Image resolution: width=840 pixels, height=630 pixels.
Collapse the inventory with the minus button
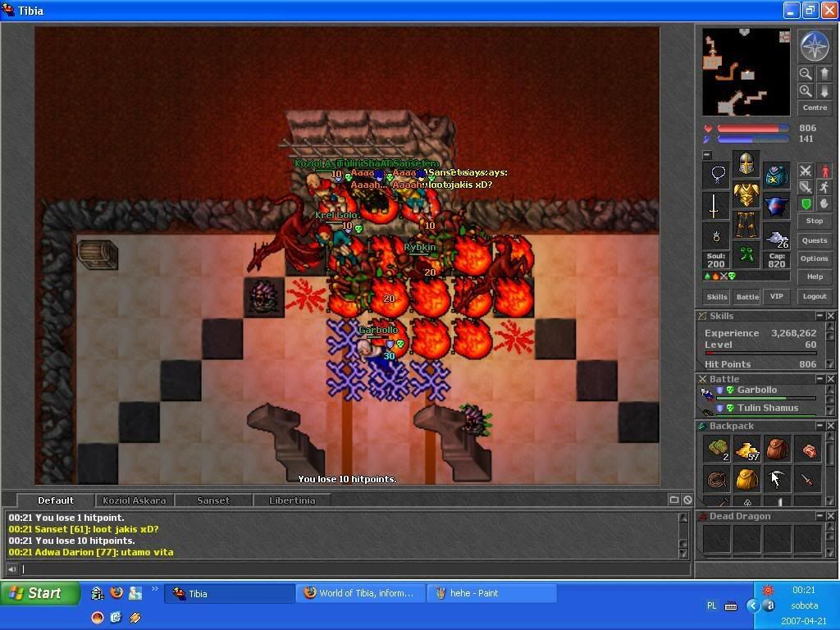pos(707,155)
